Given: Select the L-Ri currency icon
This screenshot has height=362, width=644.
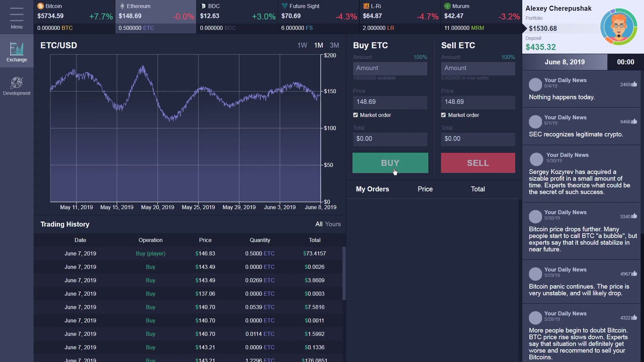Looking at the screenshot, I should coord(366,6).
